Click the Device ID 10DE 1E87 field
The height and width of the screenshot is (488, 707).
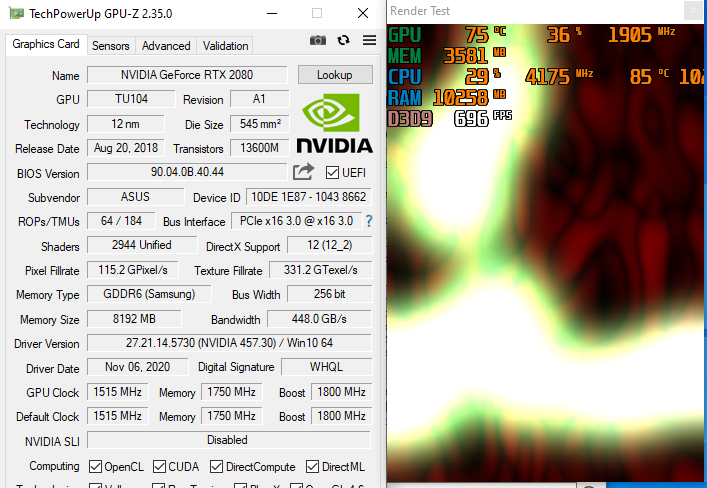pyautogui.click(x=309, y=197)
